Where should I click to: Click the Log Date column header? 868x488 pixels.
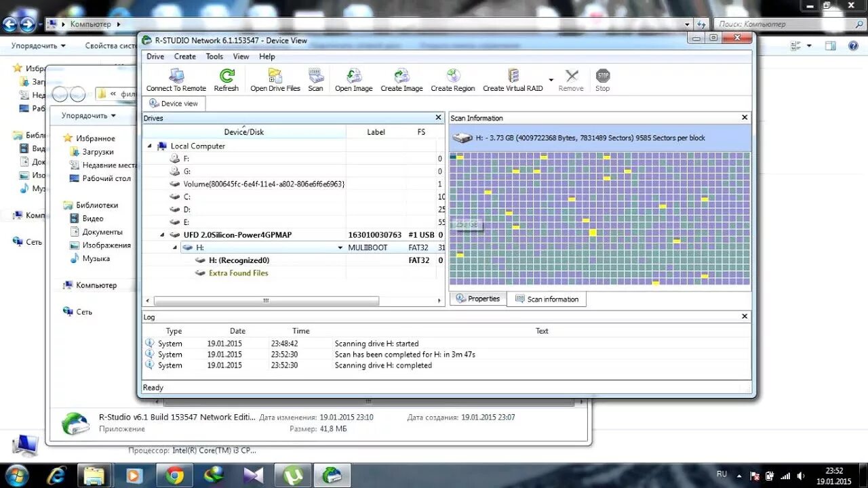click(237, 331)
